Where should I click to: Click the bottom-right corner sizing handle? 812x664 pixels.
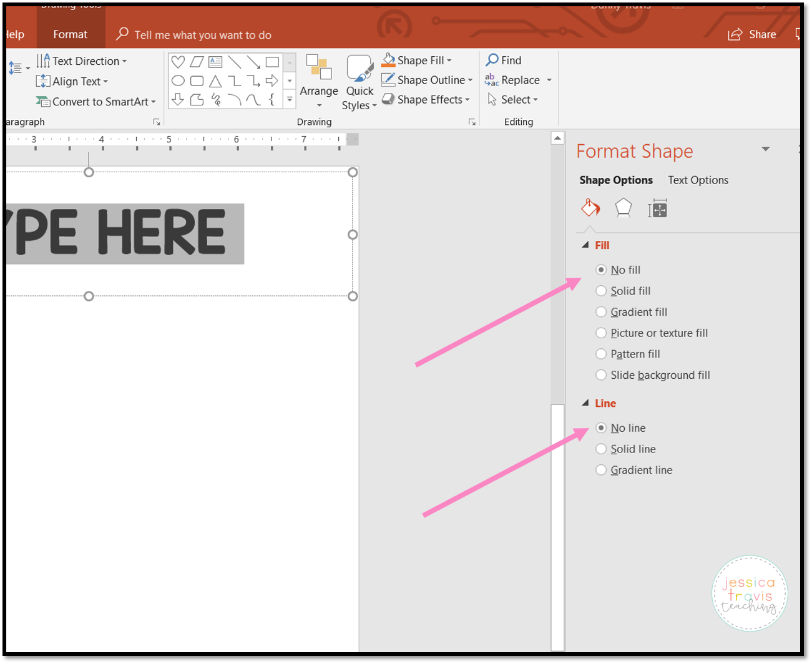[x=353, y=296]
